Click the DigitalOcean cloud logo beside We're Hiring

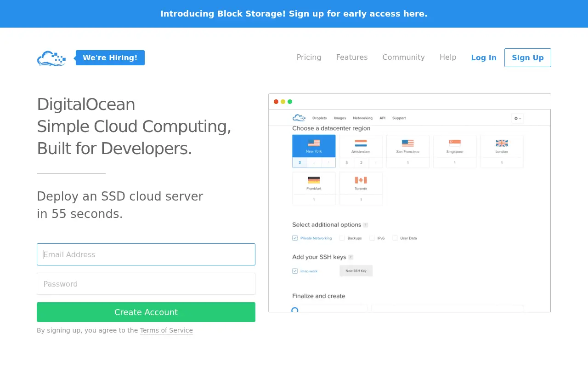click(x=51, y=58)
